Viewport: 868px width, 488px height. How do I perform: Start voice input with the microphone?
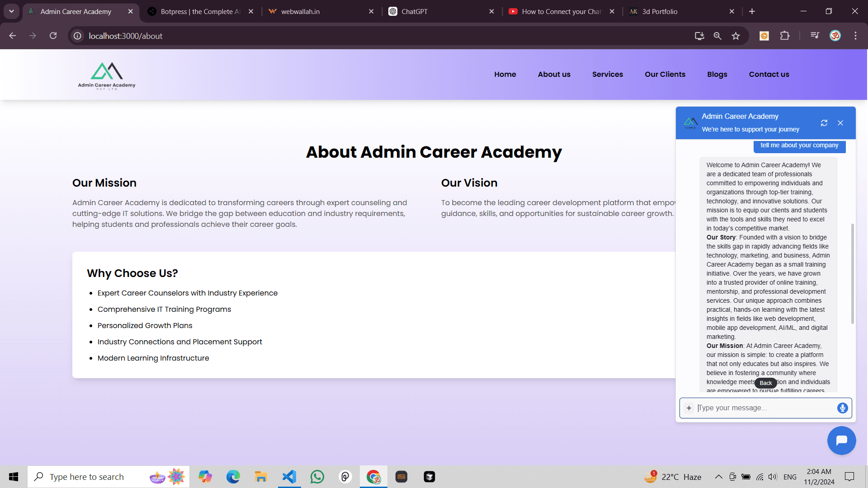[x=842, y=408]
